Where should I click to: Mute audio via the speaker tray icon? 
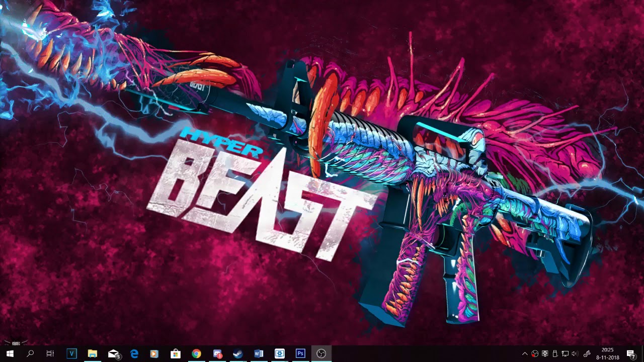click(x=575, y=352)
